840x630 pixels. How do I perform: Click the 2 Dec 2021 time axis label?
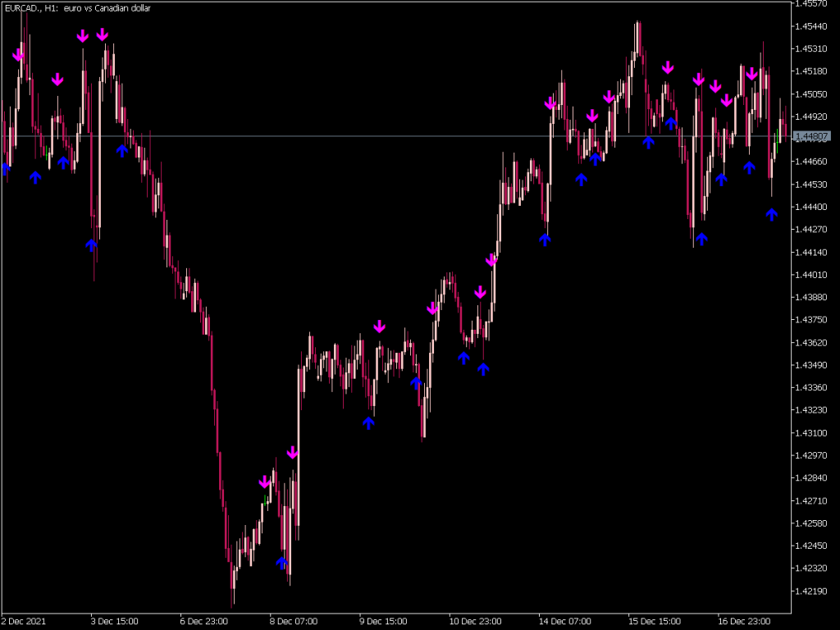tap(25, 621)
